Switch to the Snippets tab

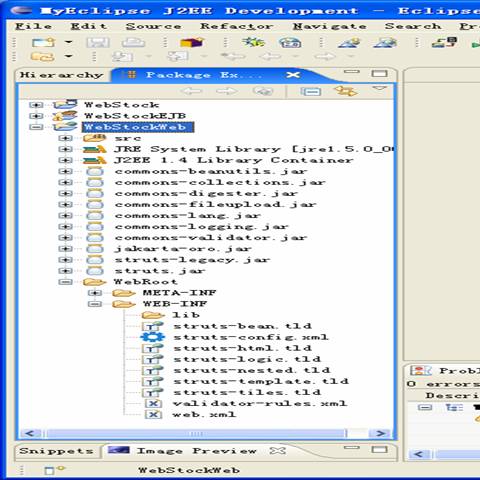pos(56,451)
